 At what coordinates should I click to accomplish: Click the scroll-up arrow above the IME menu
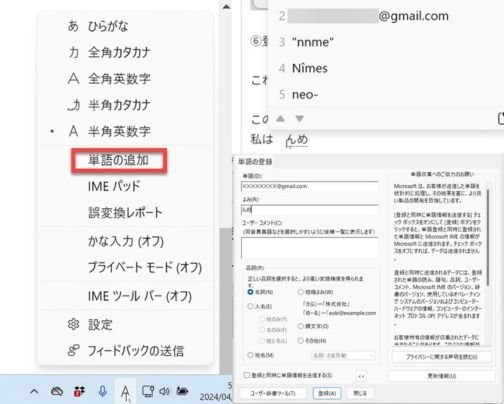[x=226, y=6]
